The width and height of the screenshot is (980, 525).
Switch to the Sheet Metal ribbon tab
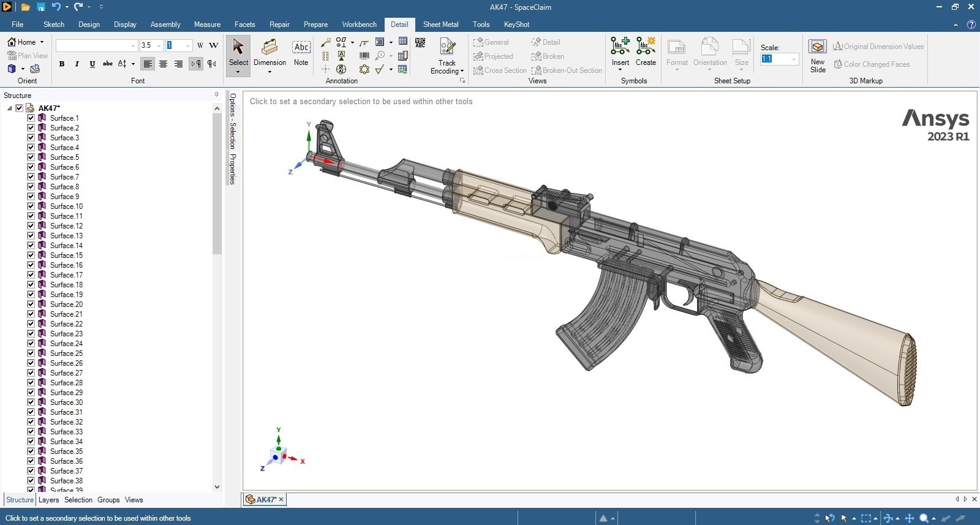point(440,25)
